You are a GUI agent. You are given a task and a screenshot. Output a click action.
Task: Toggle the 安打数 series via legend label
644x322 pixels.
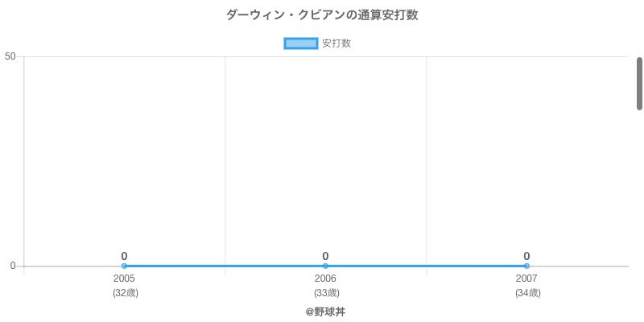(336, 43)
